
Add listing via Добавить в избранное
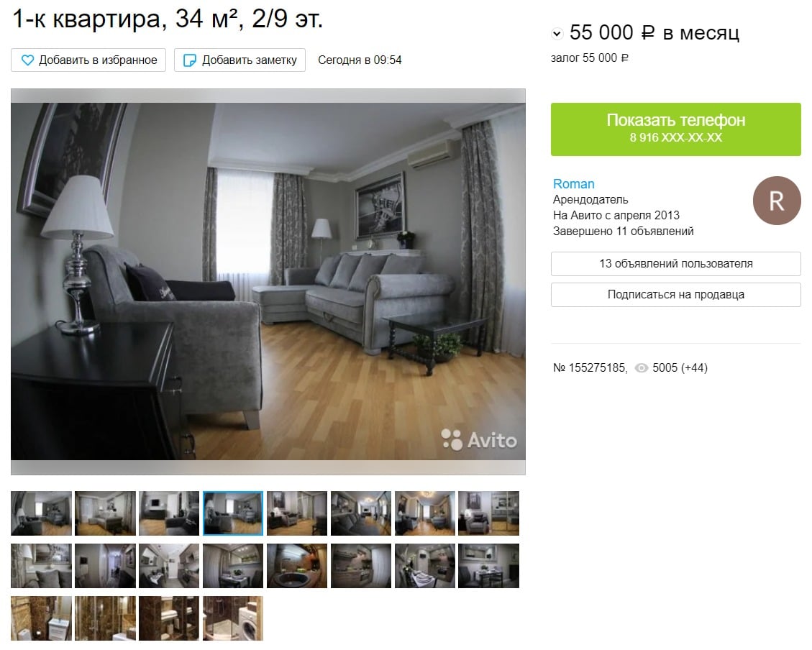click(88, 60)
